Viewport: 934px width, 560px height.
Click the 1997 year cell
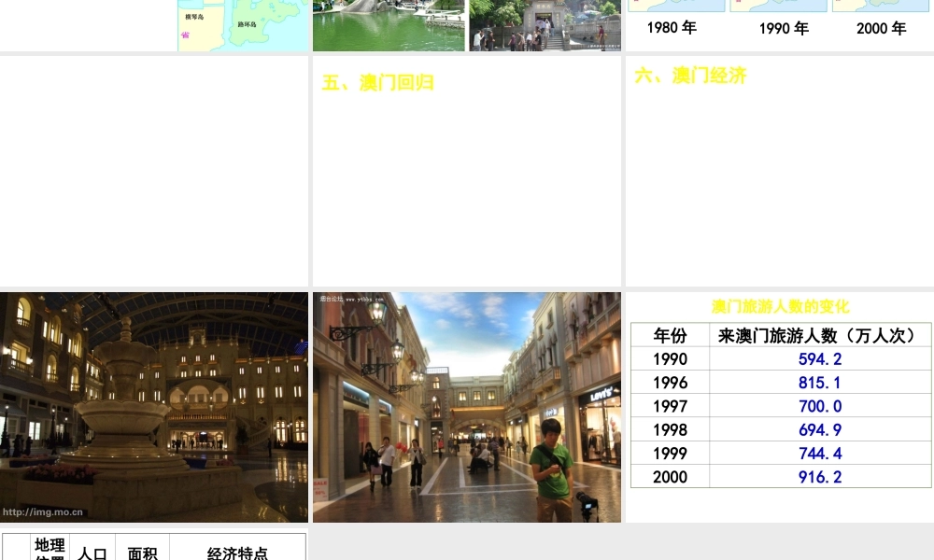coord(670,406)
